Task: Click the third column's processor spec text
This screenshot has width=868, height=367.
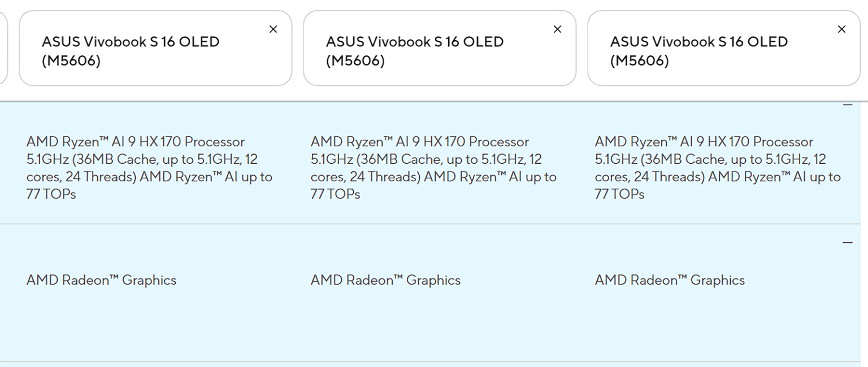Action: coord(717,168)
